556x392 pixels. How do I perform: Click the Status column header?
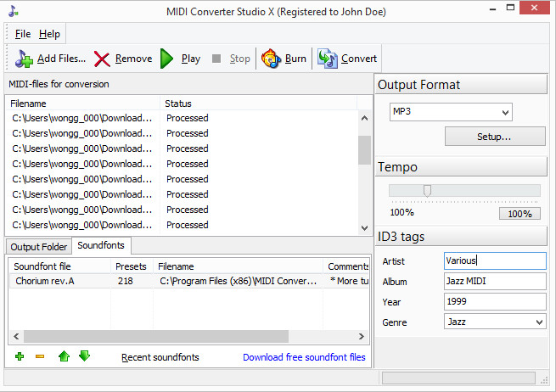258,104
